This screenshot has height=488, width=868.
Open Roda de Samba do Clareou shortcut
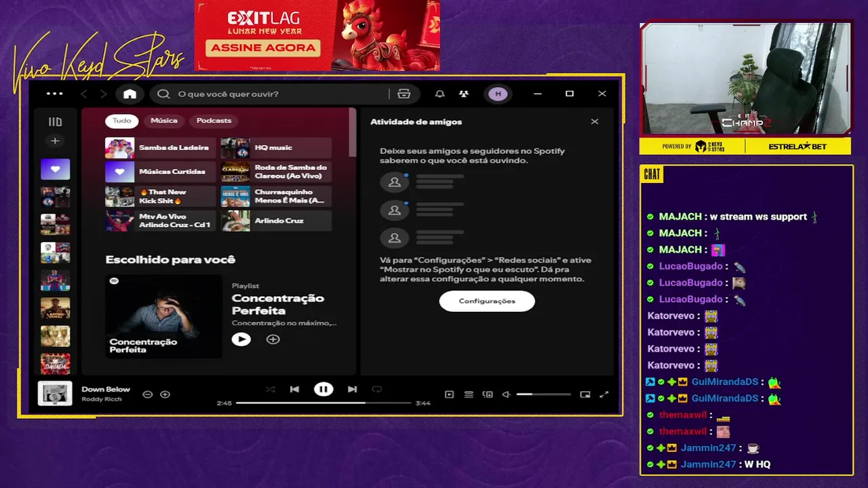pyautogui.click(x=276, y=172)
